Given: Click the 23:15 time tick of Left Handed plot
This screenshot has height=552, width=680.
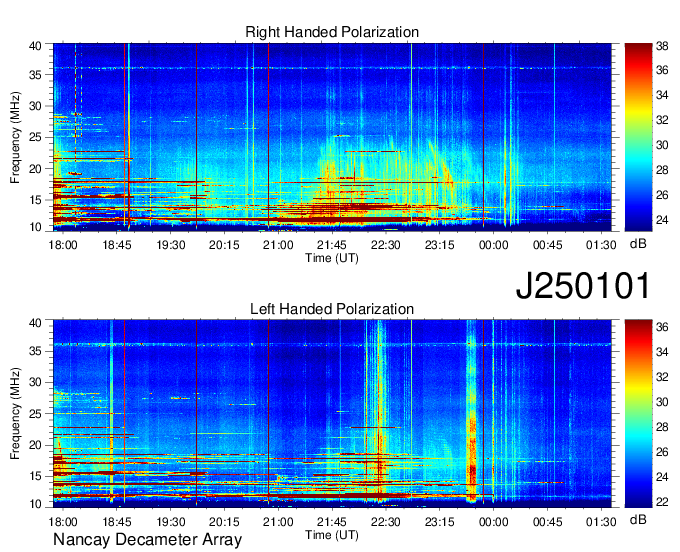Looking at the screenshot, I should (439, 522).
